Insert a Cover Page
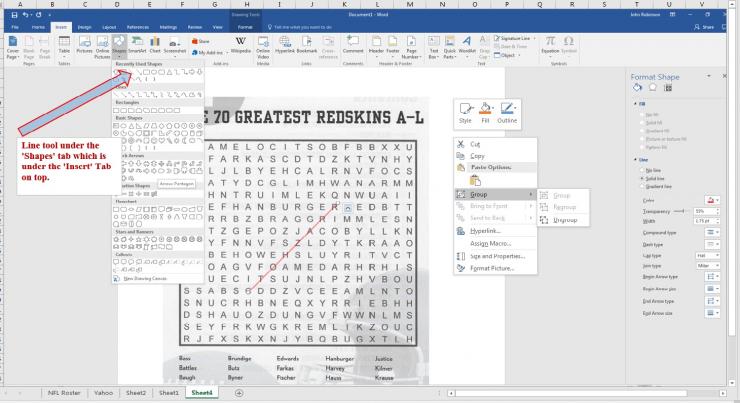The height and width of the screenshot is (403, 740). coord(13,48)
